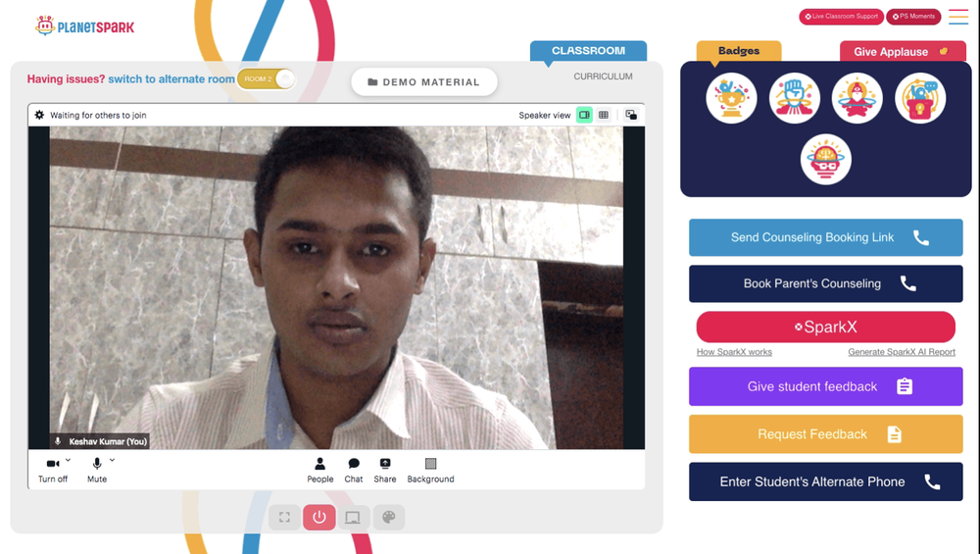The image size is (980, 554).
Task: Click Keshav Kumar's video feed
Action: point(336,287)
